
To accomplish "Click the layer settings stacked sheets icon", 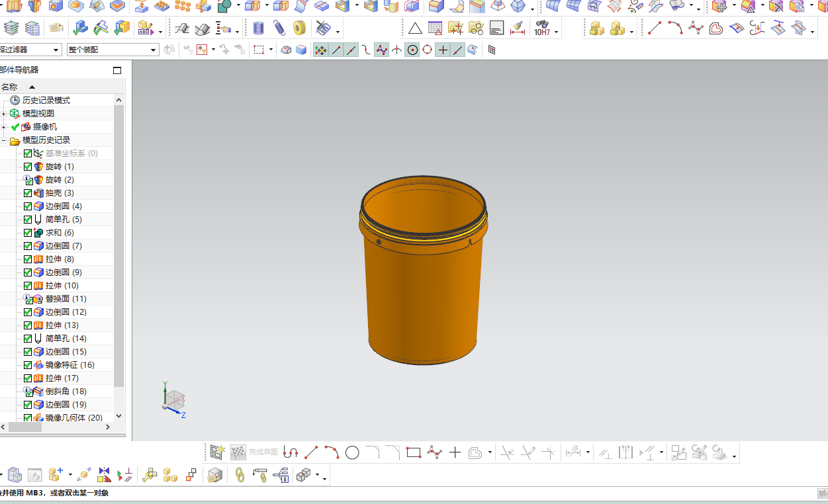I will tap(11, 28).
